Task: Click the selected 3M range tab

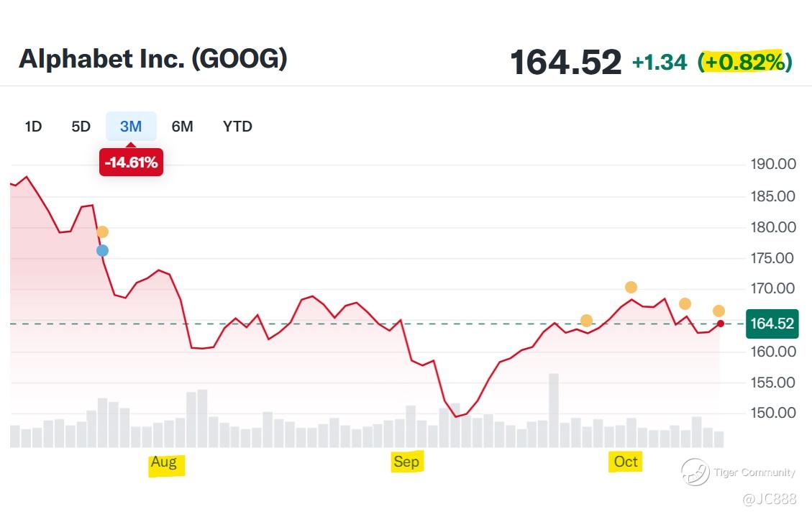Action: pyautogui.click(x=131, y=127)
